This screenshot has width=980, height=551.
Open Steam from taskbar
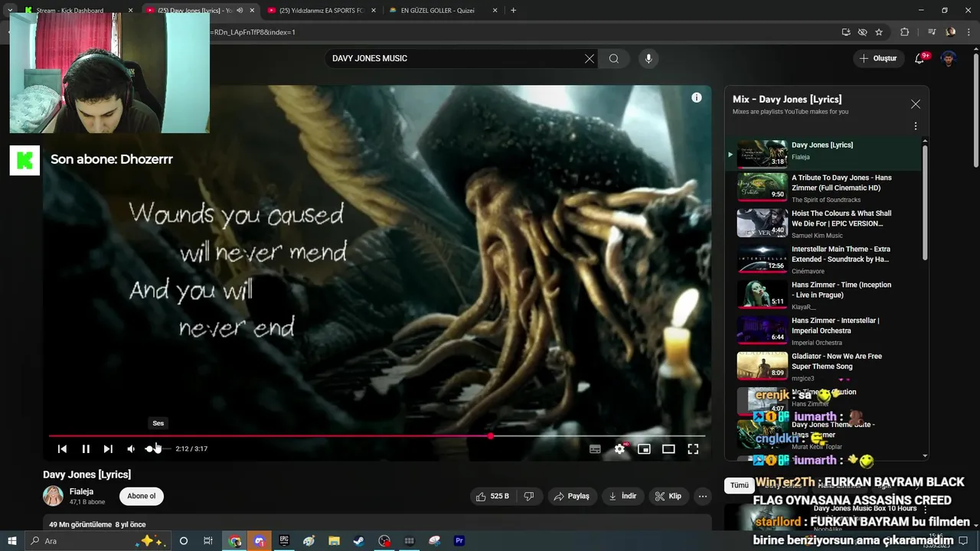pyautogui.click(x=358, y=541)
